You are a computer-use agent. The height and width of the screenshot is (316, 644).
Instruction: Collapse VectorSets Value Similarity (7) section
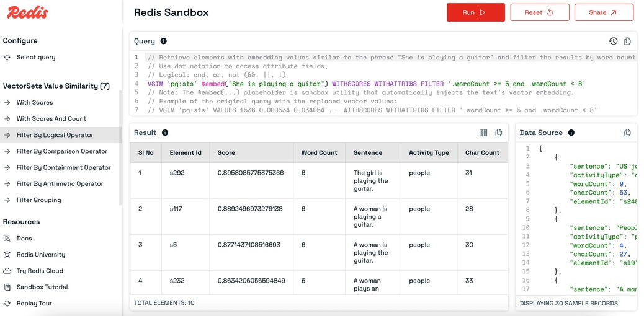56,86
